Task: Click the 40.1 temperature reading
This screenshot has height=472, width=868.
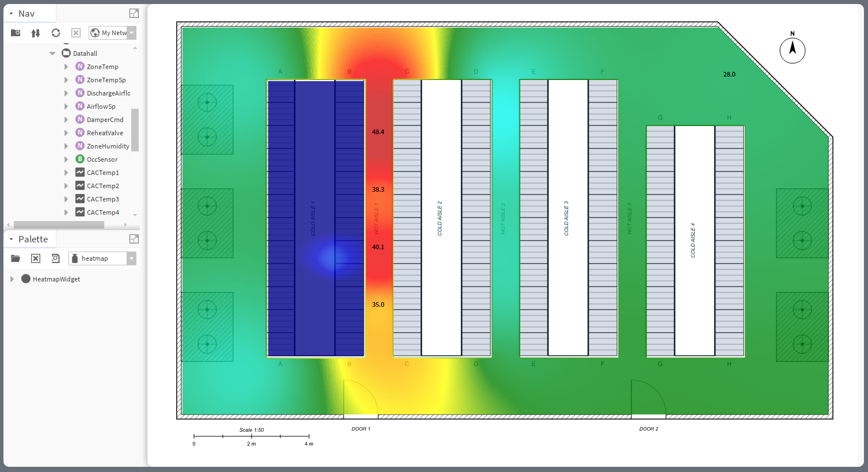Action: (x=378, y=247)
